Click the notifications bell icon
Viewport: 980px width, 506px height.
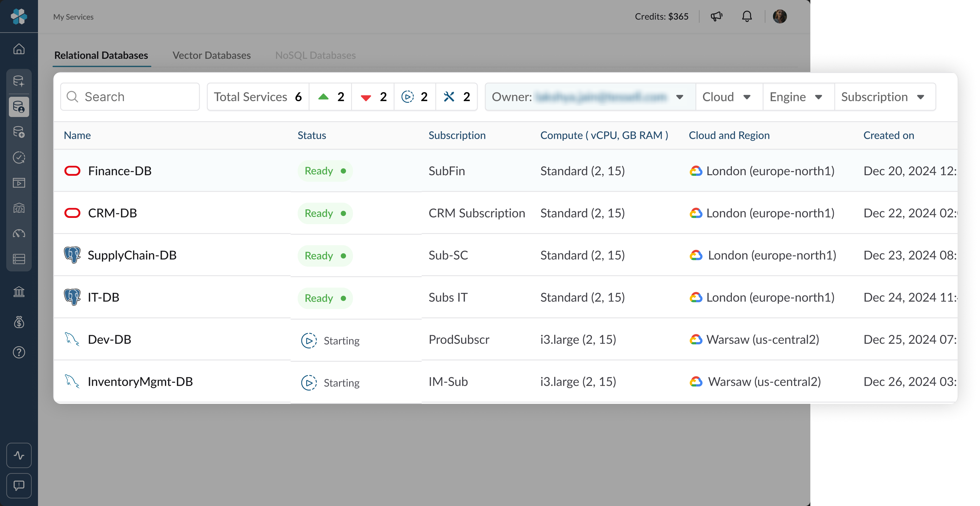point(747,16)
